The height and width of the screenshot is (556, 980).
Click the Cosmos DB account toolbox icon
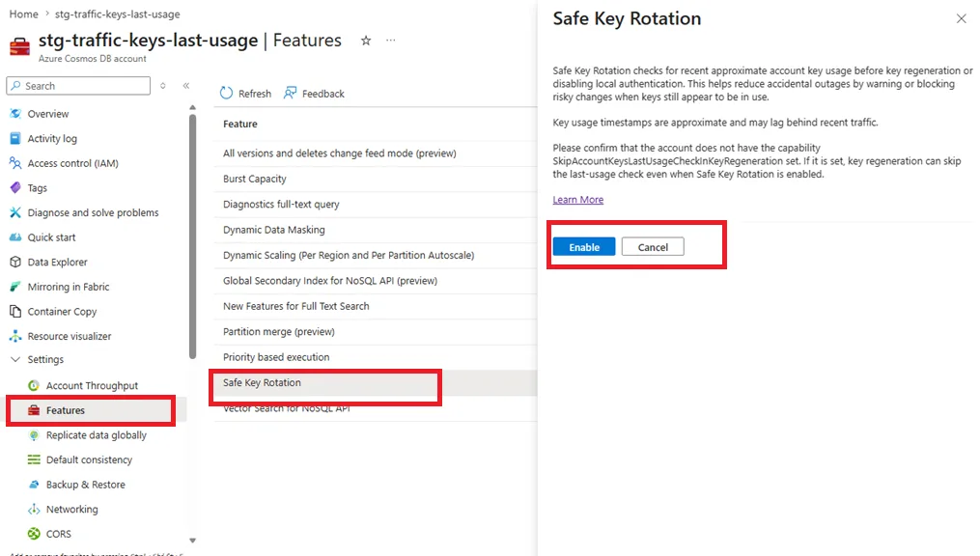pos(20,46)
